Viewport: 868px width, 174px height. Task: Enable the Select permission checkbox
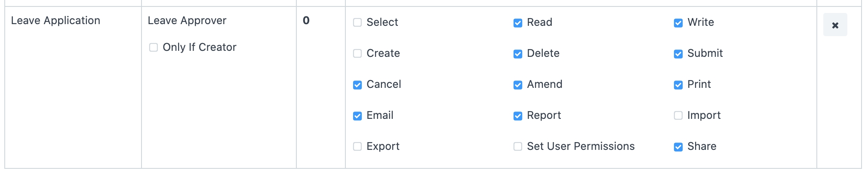[357, 22]
